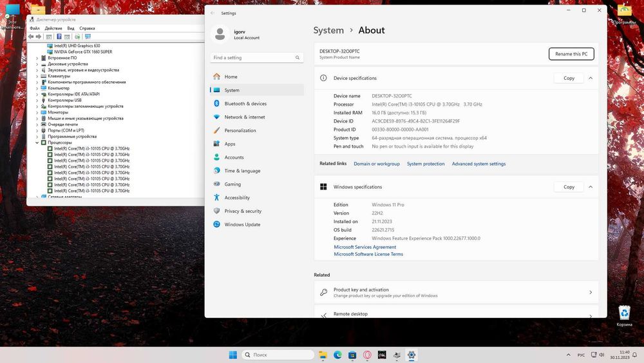This screenshot has width=644, height=363.
Task: Open Действие menu in Device Manager
Action: pos(53,28)
